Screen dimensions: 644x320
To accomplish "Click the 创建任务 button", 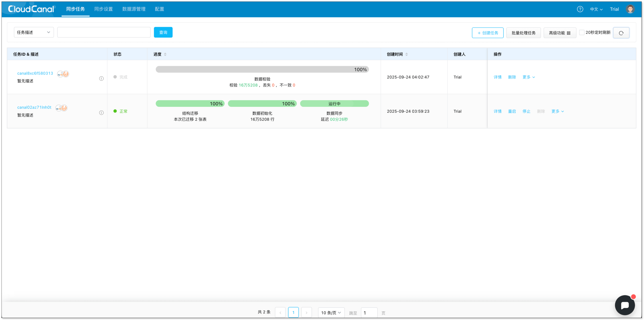I will coord(487,33).
